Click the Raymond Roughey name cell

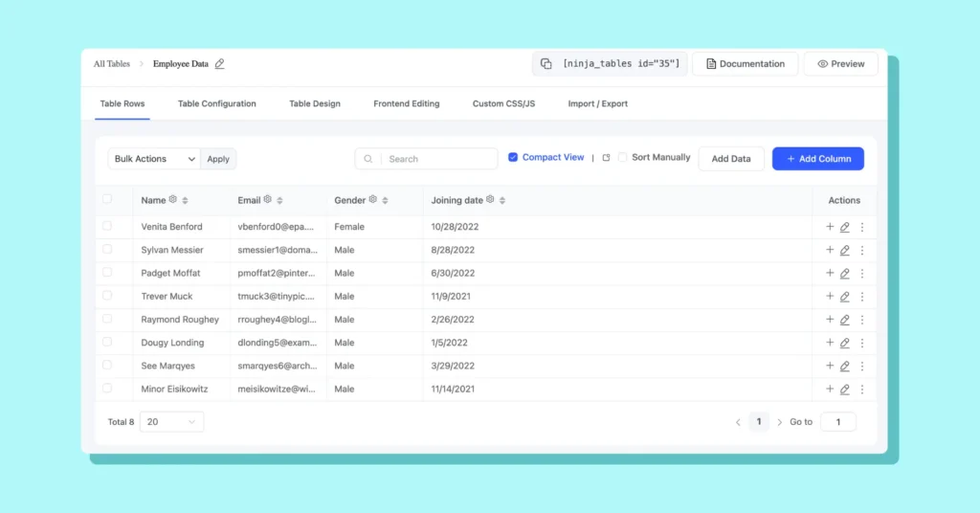point(180,320)
